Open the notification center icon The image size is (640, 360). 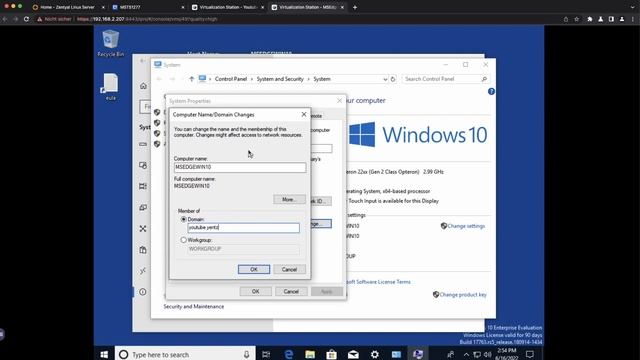(530, 354)
